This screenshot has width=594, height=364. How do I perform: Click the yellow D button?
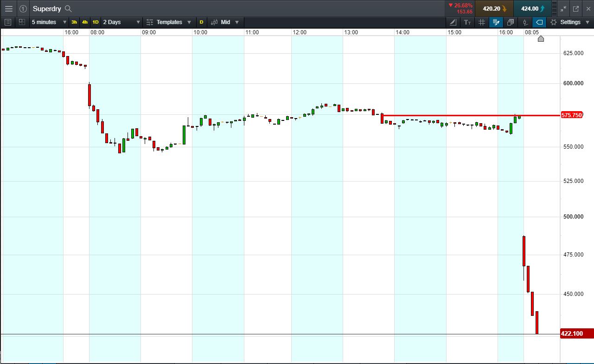tap(201, 22)
